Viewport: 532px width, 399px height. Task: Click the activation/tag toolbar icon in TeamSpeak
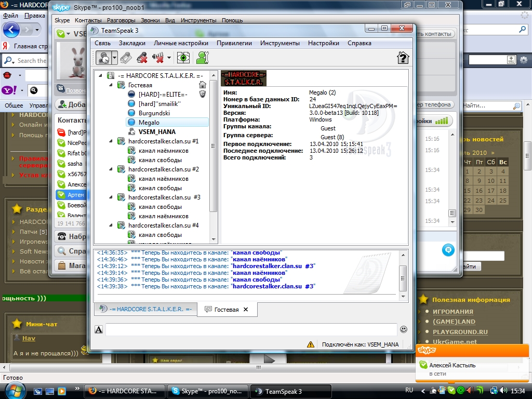126,58
